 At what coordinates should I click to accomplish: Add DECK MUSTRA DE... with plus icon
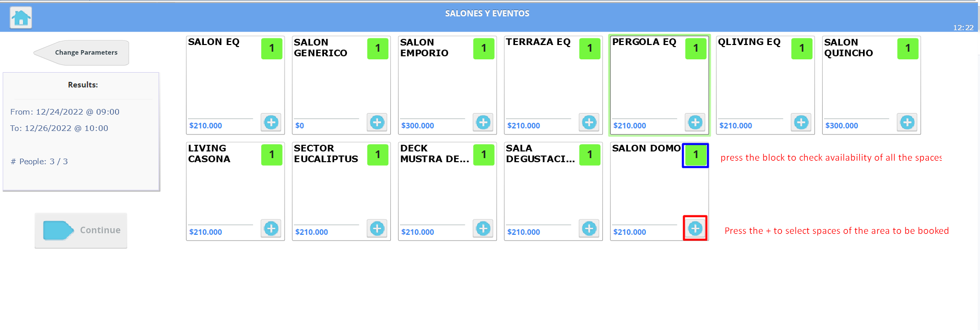click(483, 228)
